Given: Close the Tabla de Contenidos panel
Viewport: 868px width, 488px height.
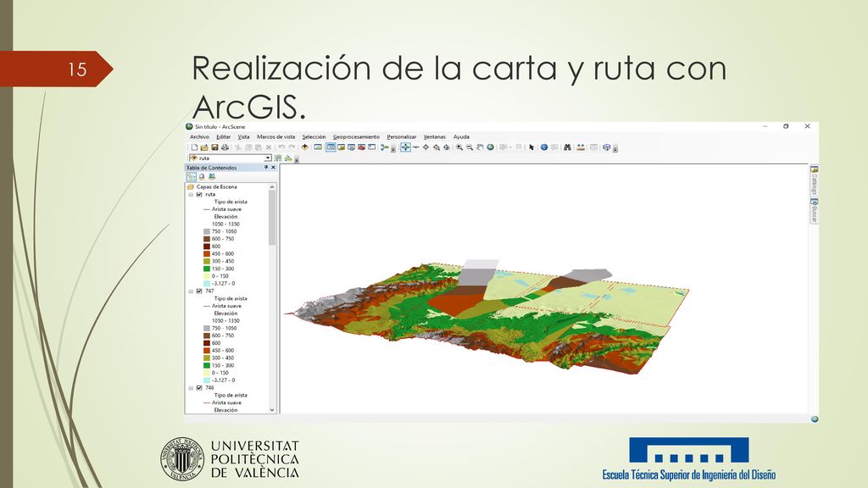Looking at the screenshot, I should [x=273, y=167].
